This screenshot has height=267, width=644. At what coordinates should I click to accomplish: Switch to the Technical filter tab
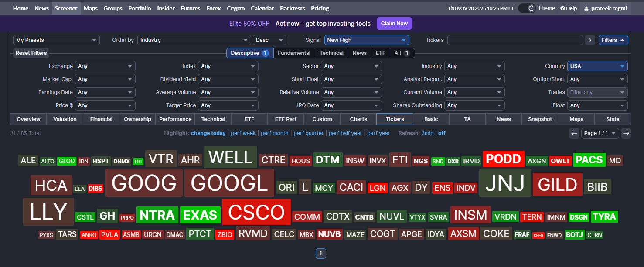[331, 53]
